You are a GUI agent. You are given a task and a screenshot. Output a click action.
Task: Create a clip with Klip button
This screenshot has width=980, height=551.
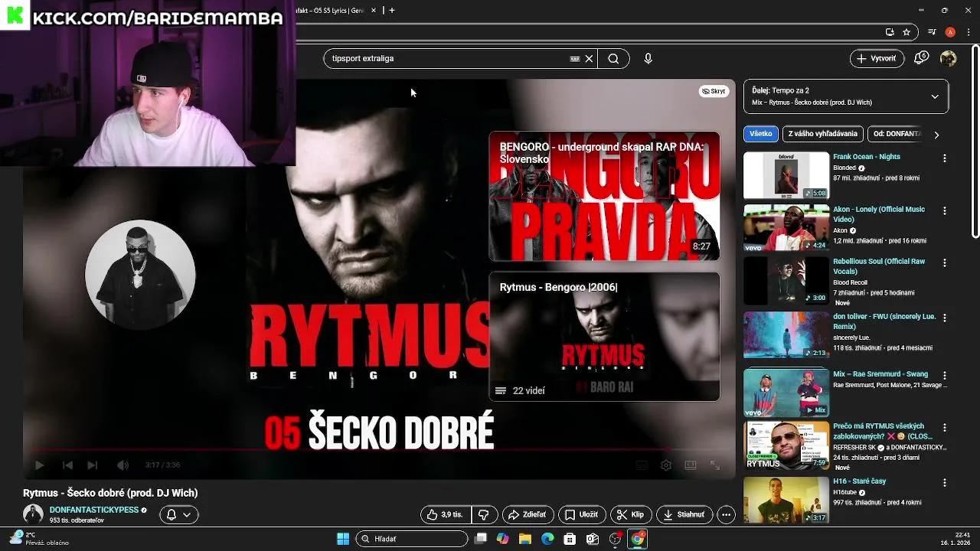[x=631, y=515]
